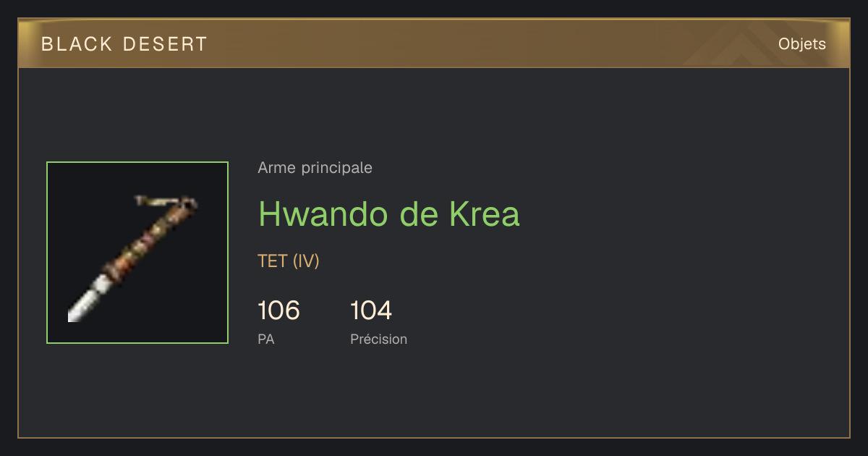868x456 pixels.
Task: Click the BLACK DESERT title
Action: point(124,44)
